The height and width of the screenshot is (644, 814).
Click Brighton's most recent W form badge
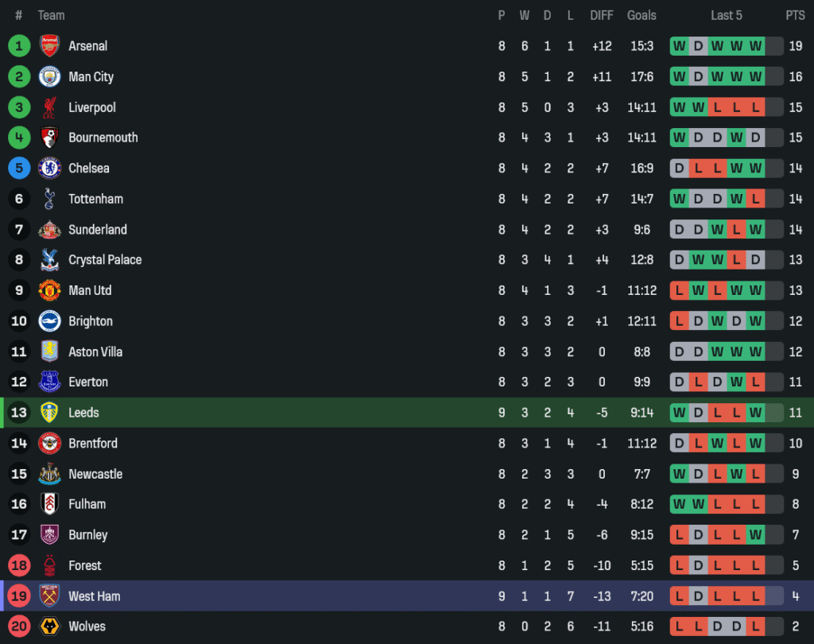[x=755, y=321]
